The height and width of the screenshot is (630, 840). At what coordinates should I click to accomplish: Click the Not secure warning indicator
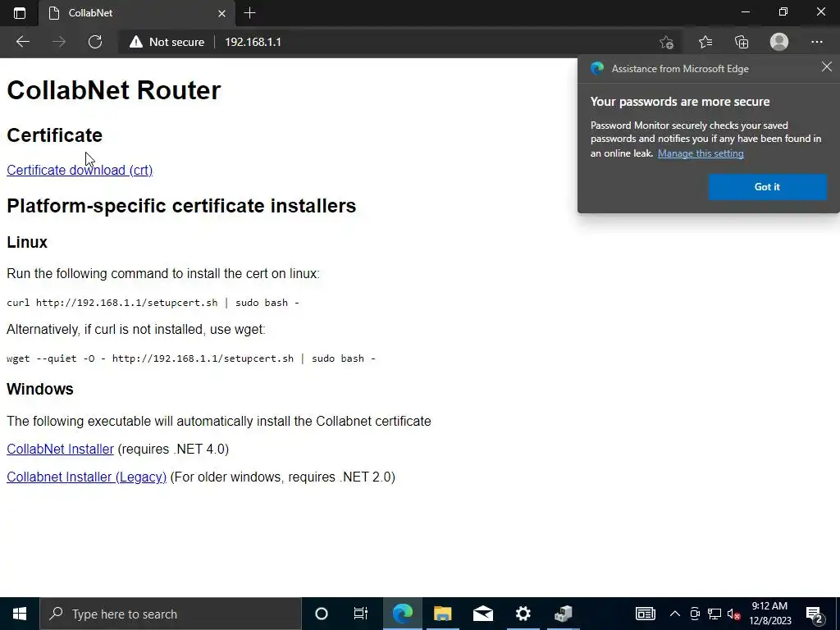coord(167,42)
